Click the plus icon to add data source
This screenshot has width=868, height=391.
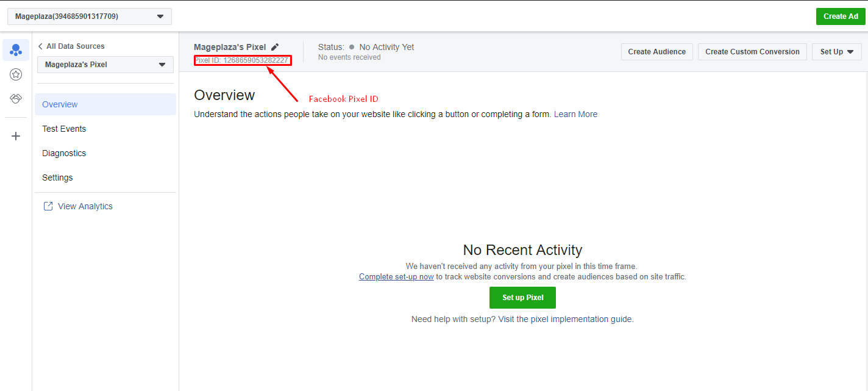[16, 136]
